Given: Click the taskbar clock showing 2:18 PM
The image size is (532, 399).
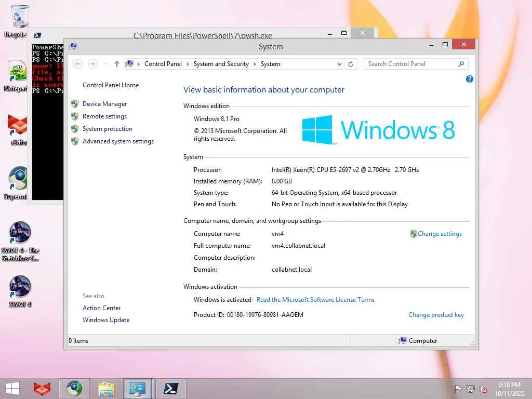Looking at the screenshot, I should (x=509, y=389).
